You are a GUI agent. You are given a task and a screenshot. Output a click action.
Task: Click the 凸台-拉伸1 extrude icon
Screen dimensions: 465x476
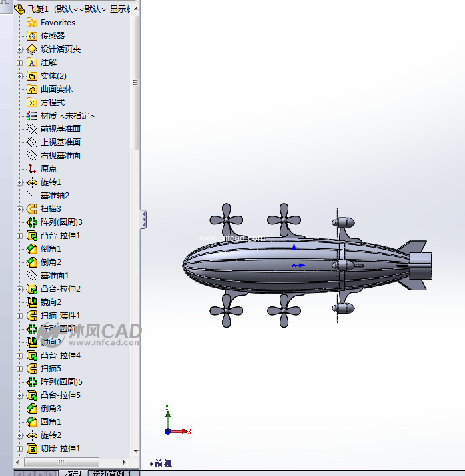(32, 236)
